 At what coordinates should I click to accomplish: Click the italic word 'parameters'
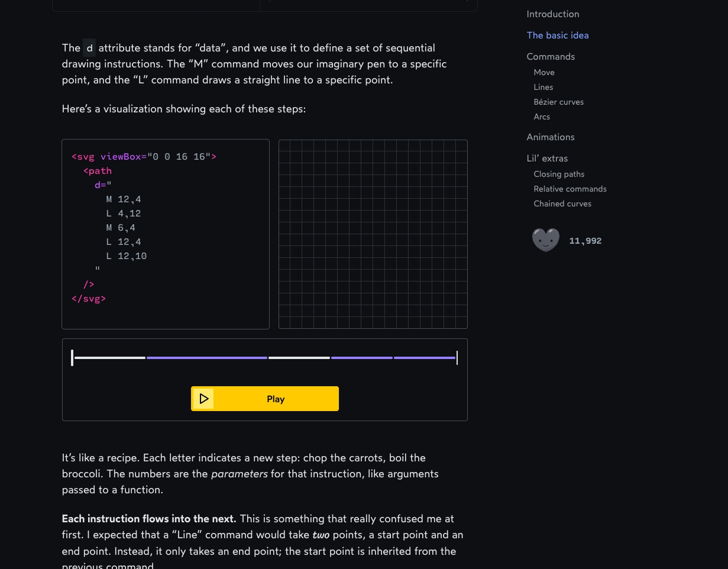pyautogui.click(x=240, y=474)
